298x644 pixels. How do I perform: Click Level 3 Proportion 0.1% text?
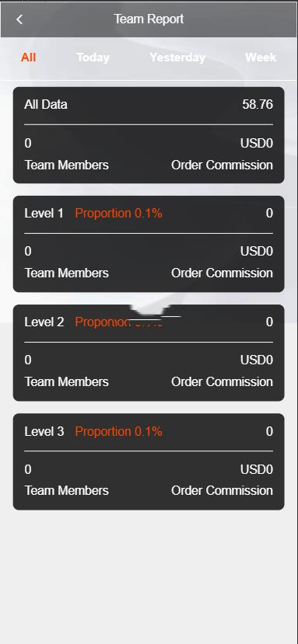pyautogui.click(x=118, y=431)
